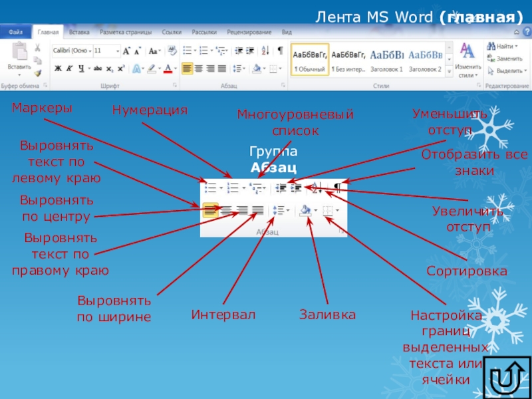Screen dimensions: 532x399
Task: Click the Заменить button
Action: click(x=505, y=59)
